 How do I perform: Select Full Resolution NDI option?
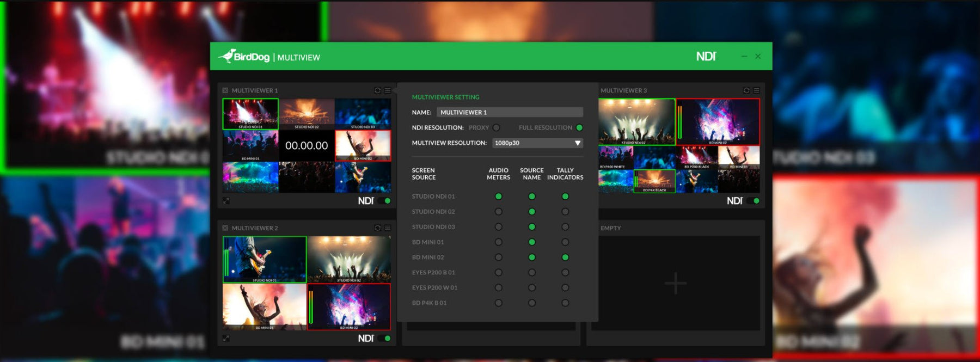[x=579, y=128]
